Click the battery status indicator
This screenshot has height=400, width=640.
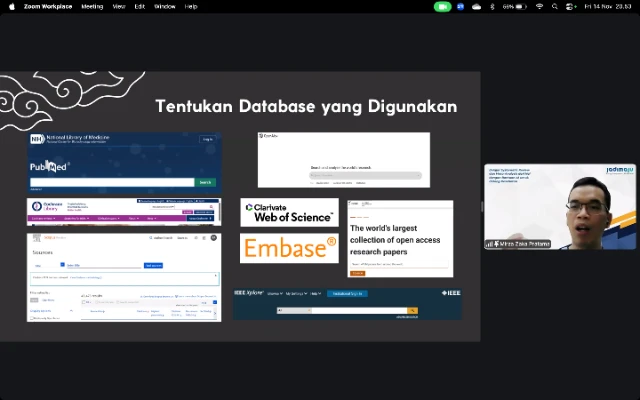[x=515, y=7]
